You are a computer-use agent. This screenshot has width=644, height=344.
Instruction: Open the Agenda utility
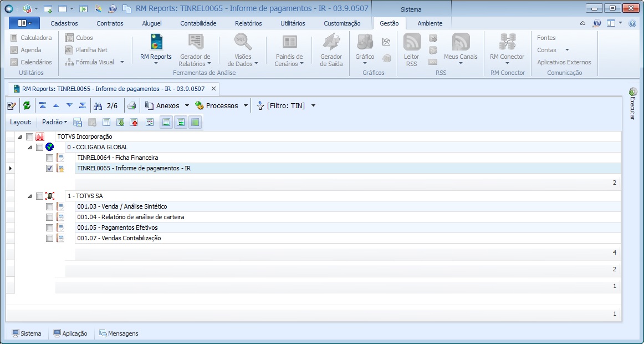[26, 50]
